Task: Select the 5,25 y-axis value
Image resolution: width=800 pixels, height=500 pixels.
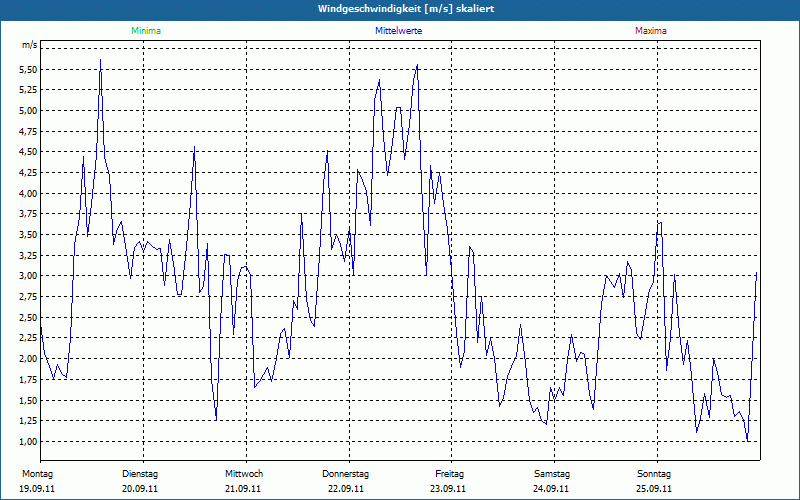Action: pos(28,90)
